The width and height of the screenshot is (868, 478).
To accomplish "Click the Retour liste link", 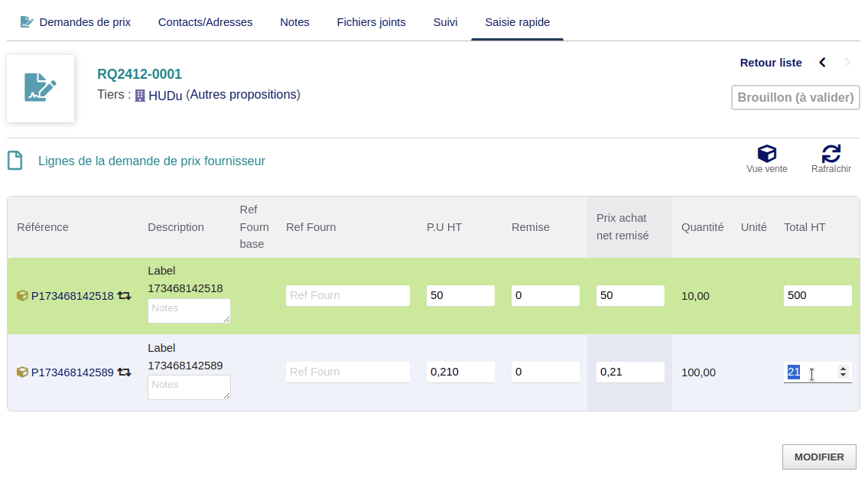I will tap(770, 63).
